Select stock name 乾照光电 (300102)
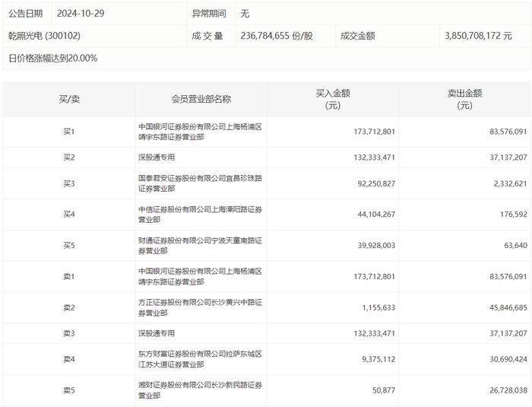 point(44,36)
